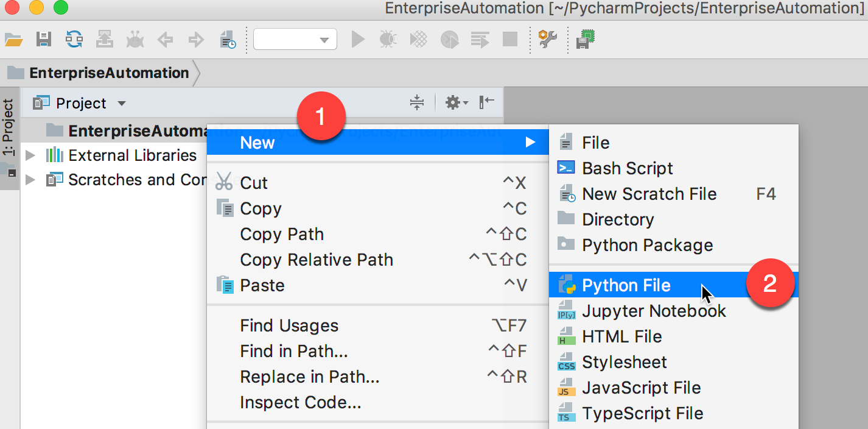The width and height of the screenshot is (868, 429).
Task: Toggle the '1: Project' side tab
Action: tap(9, 128)
